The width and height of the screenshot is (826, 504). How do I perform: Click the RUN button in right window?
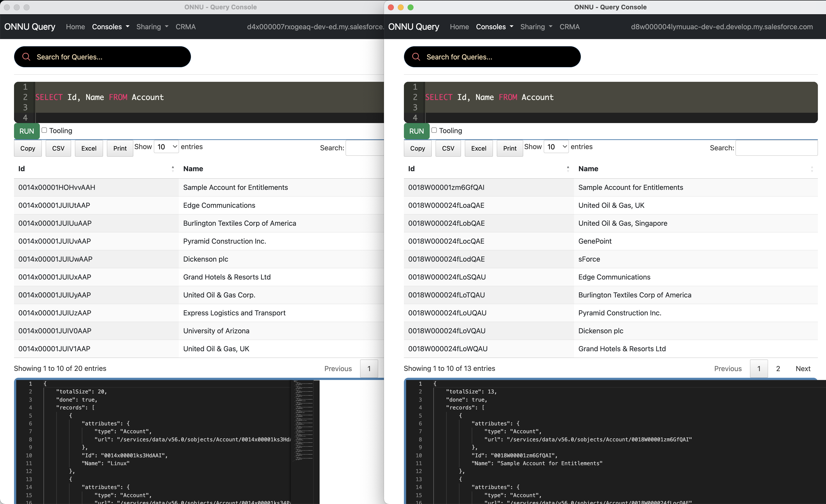417,131
